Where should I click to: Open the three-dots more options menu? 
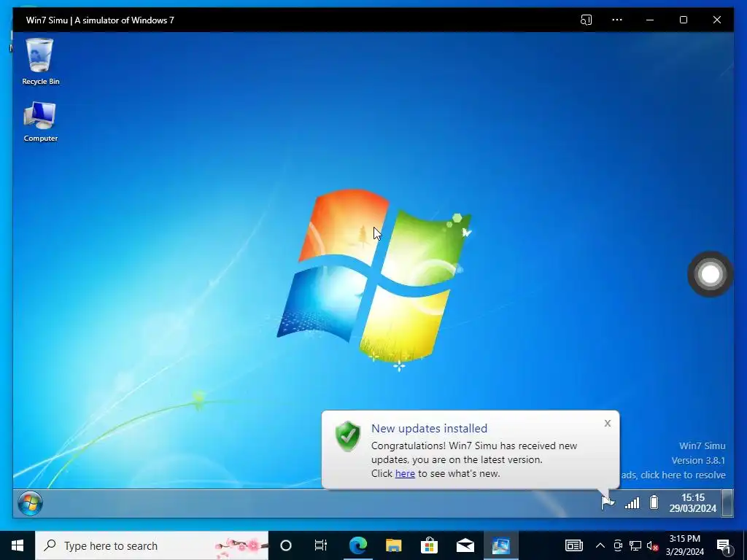(617, 20)
